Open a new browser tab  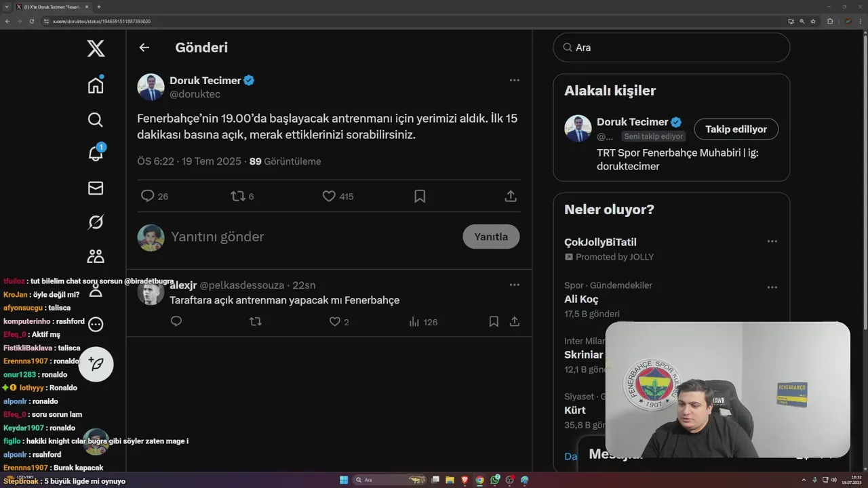coord(99,7)
